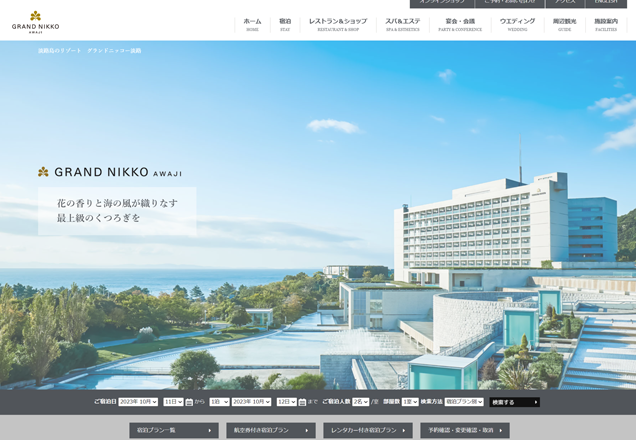Open 宿泊 STAY menu item
Viewport: 636px width, 440px height.
(285, 24)
